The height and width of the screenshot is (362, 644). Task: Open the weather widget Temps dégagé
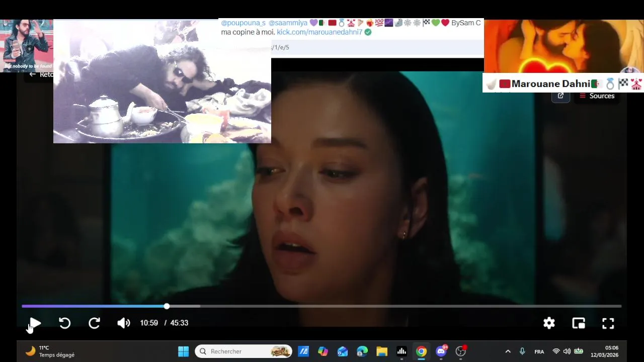point(50,351)
